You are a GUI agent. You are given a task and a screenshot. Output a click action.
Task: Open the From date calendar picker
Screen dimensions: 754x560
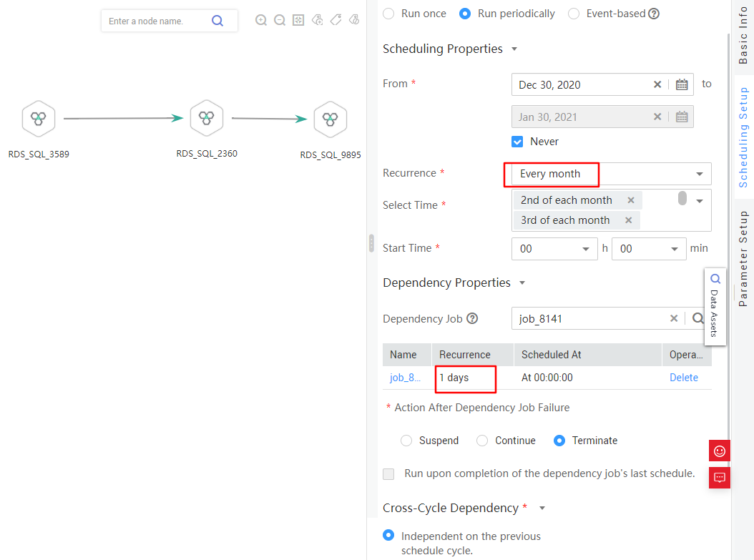click(x=681, y=84)
